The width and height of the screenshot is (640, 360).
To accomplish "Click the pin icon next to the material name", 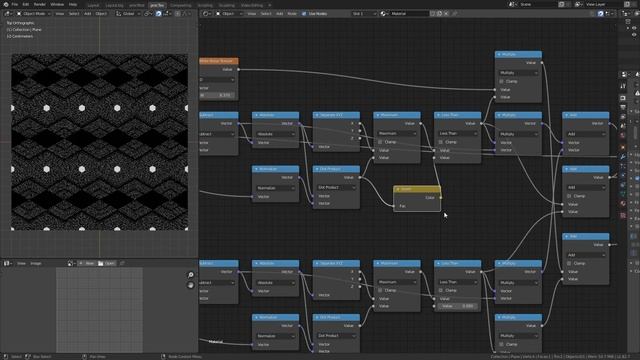I will 455,13.
